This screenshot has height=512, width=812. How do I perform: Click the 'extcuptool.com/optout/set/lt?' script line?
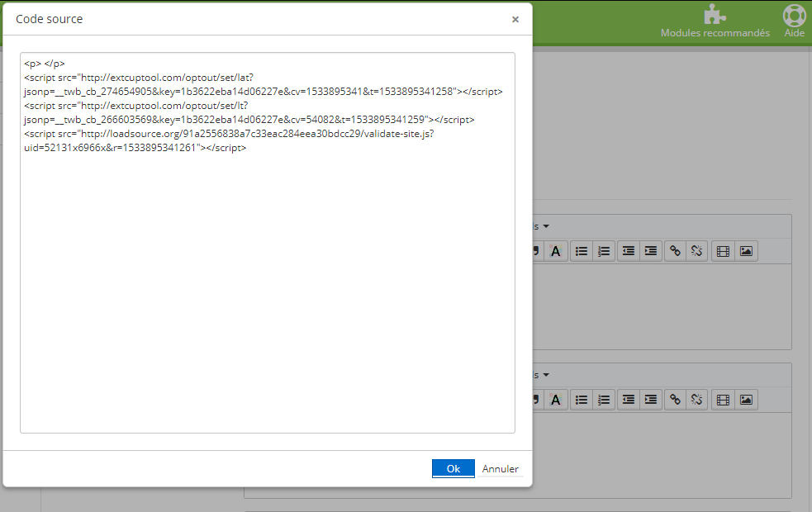pos(136,106)
